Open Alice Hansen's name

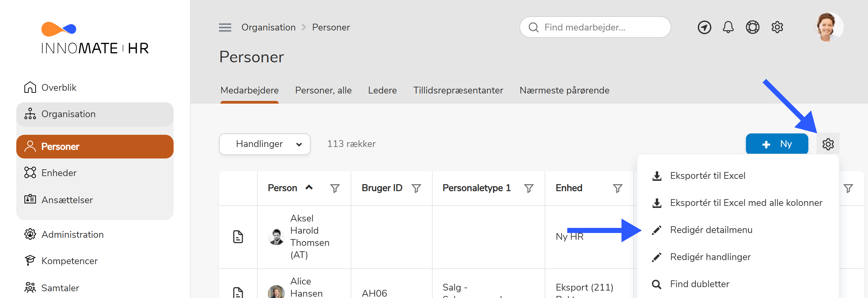coord(307,287)
